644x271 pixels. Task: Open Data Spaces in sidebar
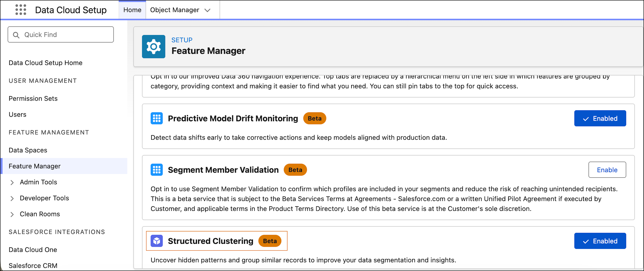pyautogui.click(x=28, y=150)
